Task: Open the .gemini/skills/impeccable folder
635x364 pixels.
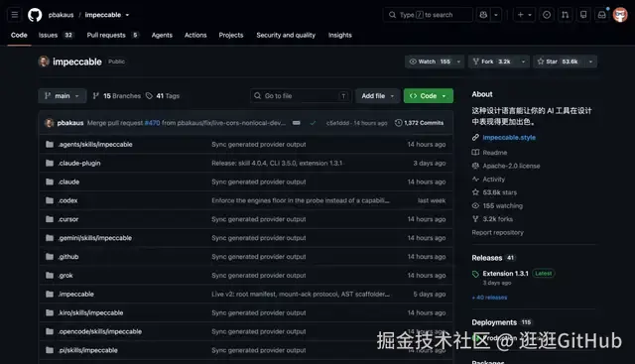Action: pyautogui.click(x=95, y=238)
